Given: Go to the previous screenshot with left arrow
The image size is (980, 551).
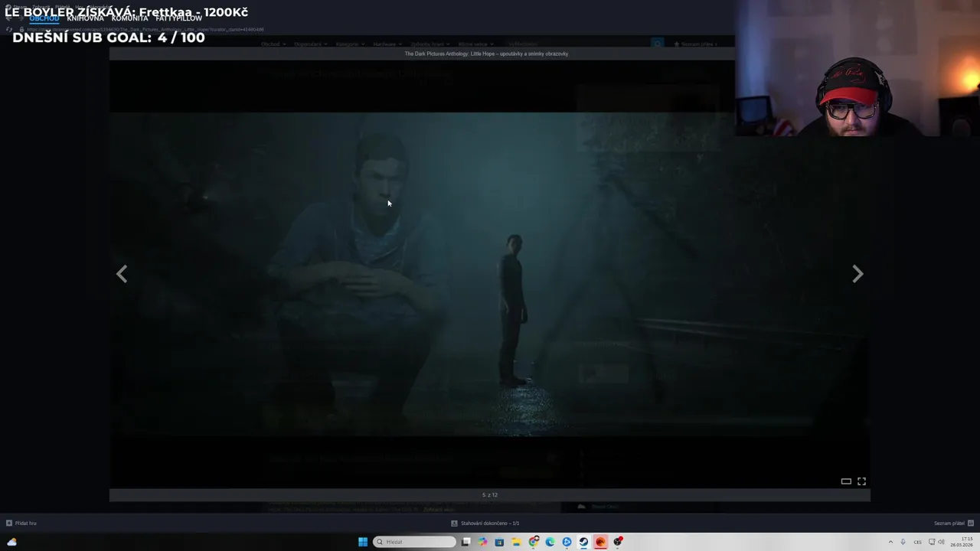Looking at the screenshot, I should (x=122, y=274).
